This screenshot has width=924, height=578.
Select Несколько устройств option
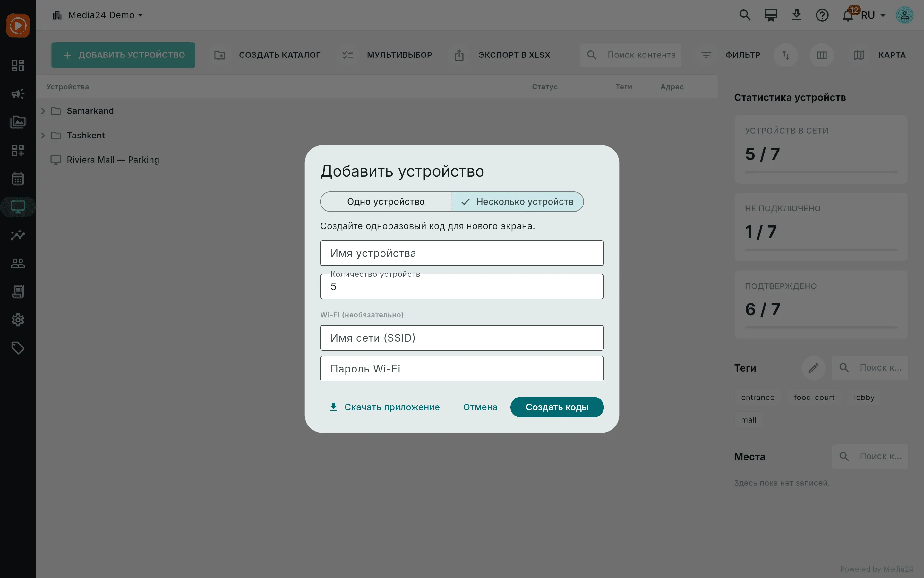coord(518,201)
